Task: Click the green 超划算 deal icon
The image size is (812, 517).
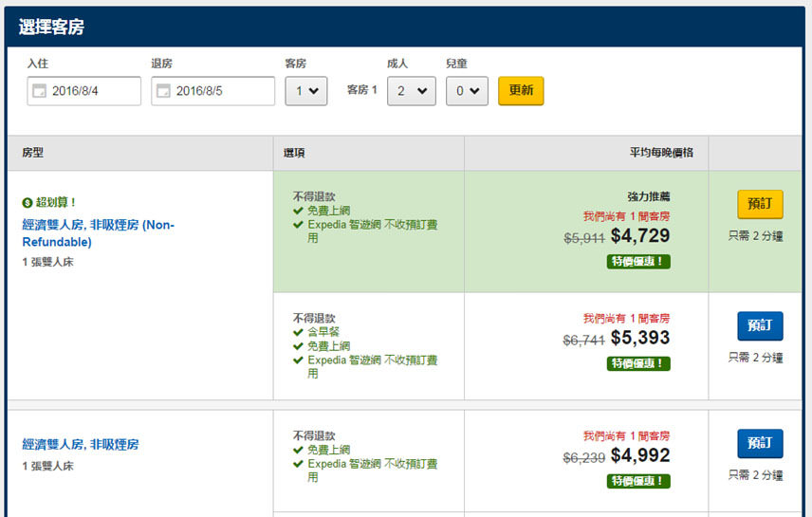Action: [x=27, y=202]
